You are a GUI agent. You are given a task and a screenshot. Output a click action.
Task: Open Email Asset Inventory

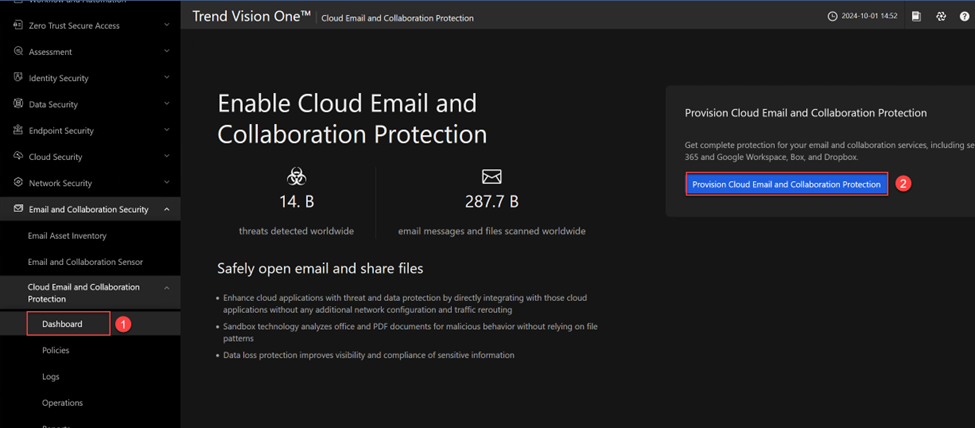(x=67, y=236)
